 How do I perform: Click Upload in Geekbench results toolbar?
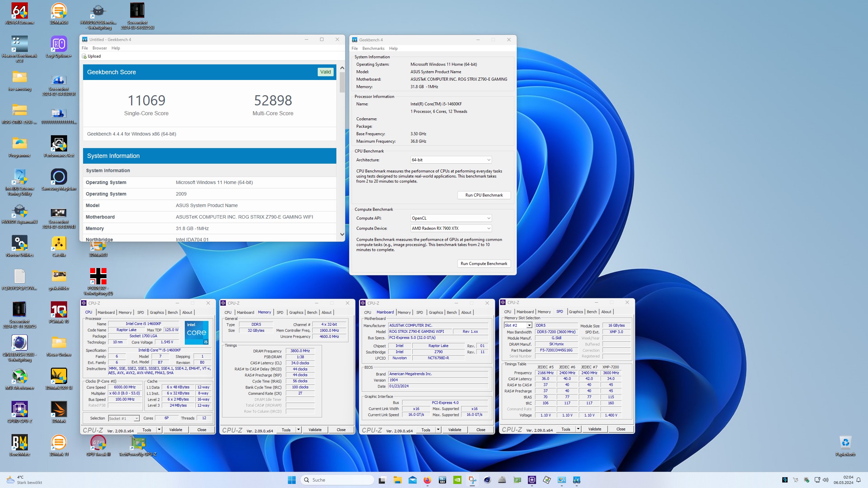pyautogui.click(x=92, y=56)
